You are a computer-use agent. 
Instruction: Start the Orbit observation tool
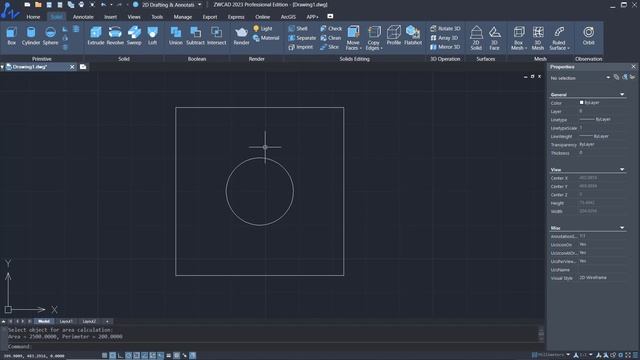(588, 36)
